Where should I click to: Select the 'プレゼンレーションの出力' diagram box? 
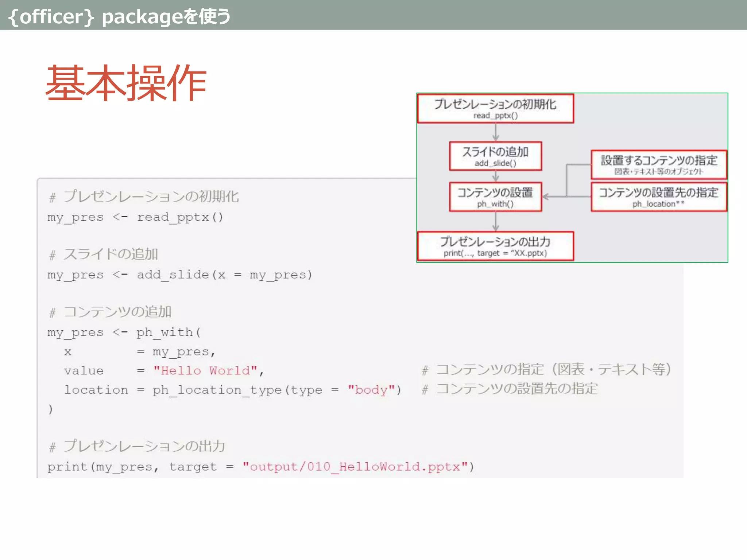495,246
